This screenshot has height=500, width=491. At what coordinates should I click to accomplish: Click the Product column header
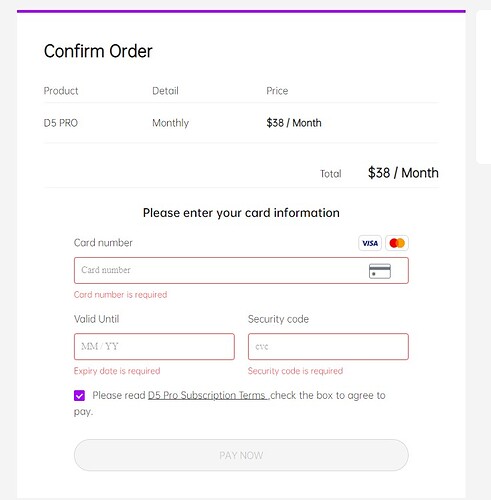point(61,91)
